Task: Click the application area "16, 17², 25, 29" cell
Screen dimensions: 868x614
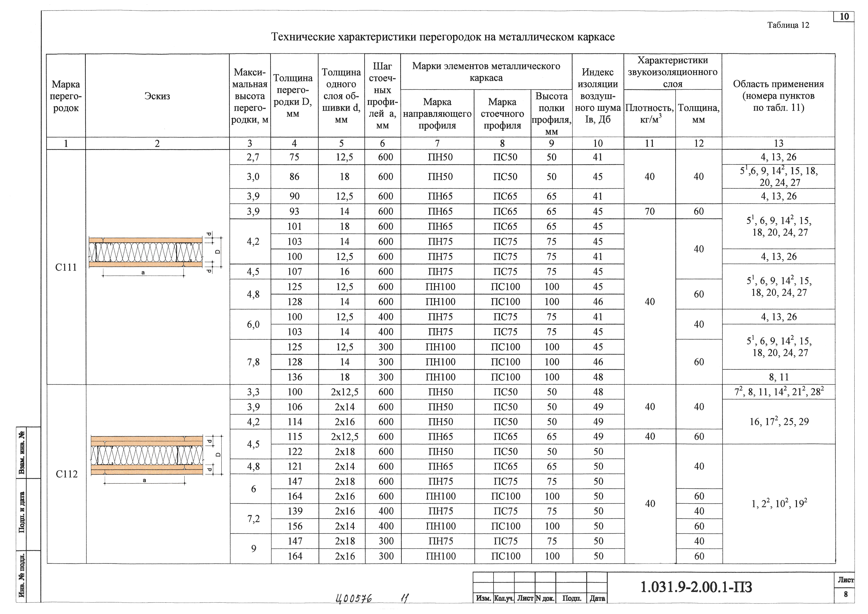Action: 779,422
